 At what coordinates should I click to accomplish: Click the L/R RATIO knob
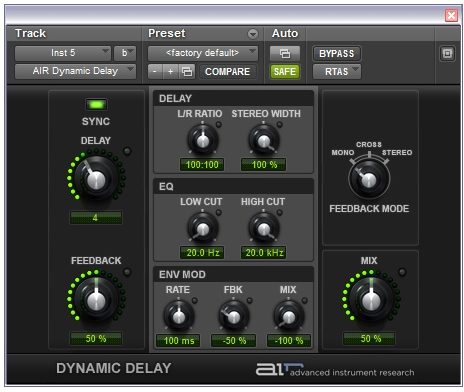tap(203, 140)
